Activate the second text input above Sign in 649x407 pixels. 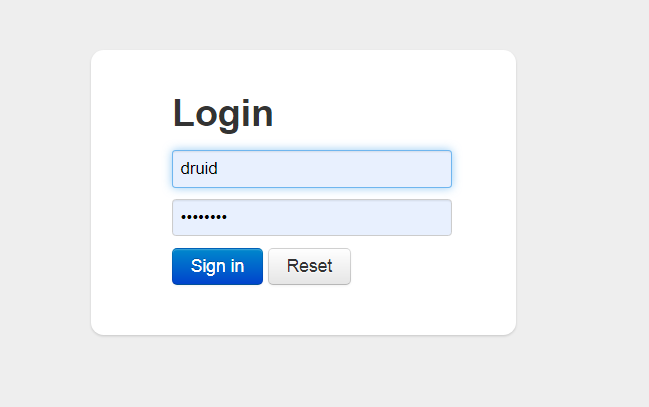coord(311,218)
